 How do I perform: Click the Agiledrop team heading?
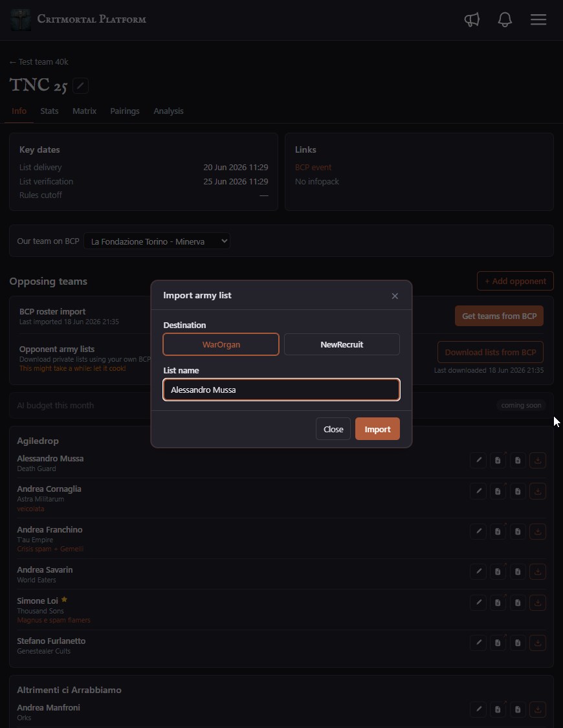coord(38,441)
